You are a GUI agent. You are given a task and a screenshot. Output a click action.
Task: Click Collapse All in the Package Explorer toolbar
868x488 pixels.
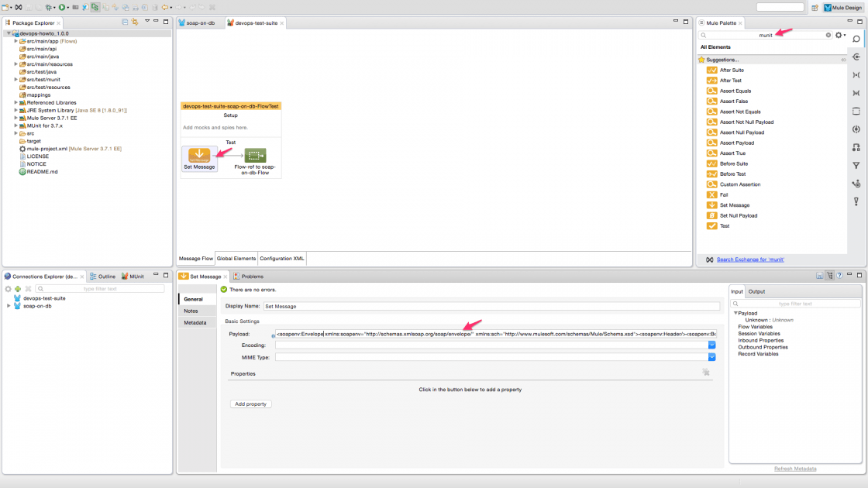[x=124, y=22]
